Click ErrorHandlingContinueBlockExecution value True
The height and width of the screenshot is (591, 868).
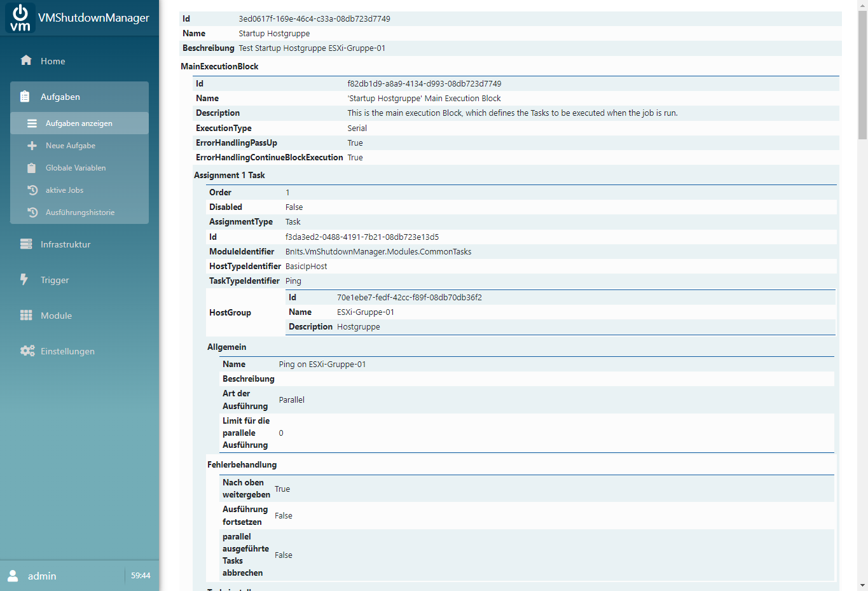355,158
